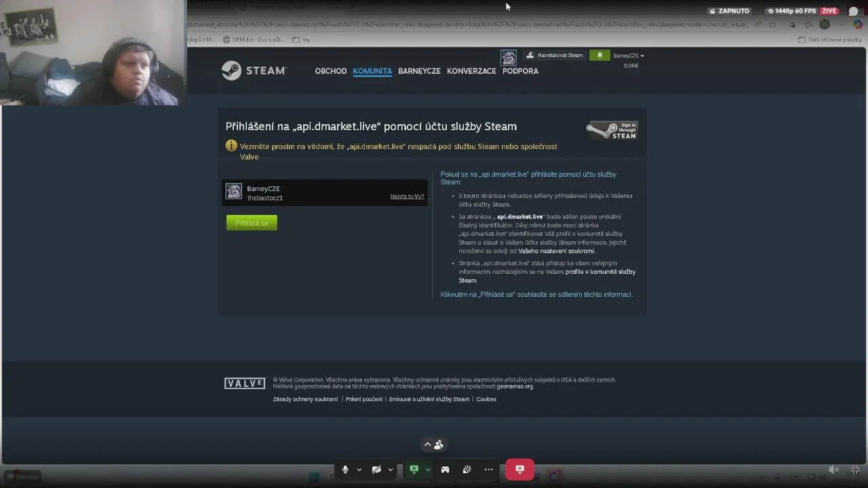This screenshot has height=488, width=868.
Task: Click the favorite star in address bar
Action: (772, 24)
